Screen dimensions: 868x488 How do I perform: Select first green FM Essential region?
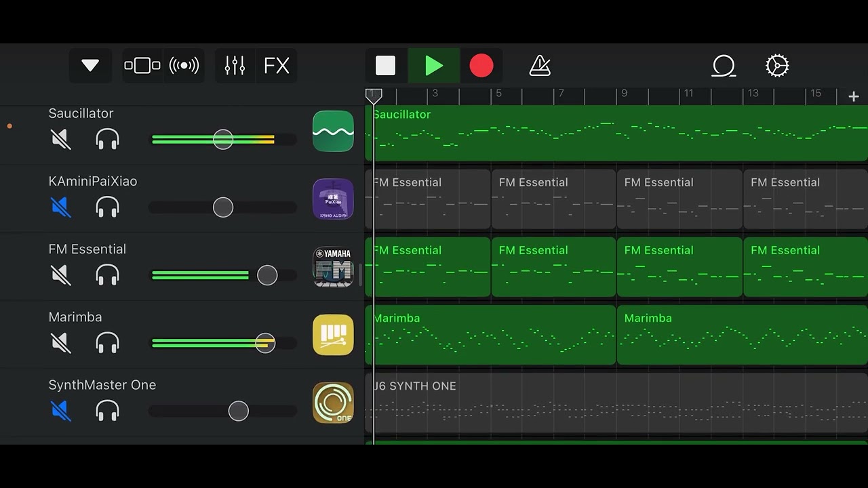pyautogui.click(x=428, y=267)
